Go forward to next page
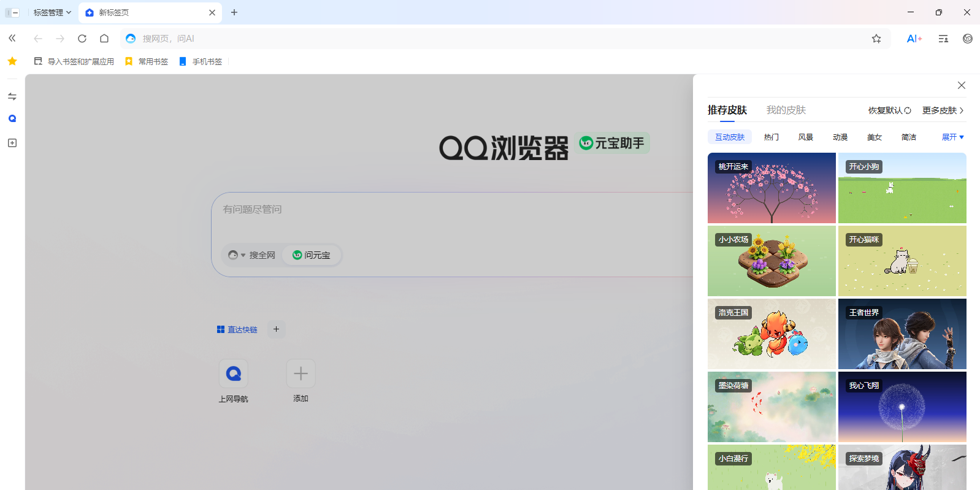The width and height of the screenshot is (980, 490). click(60, 39)
